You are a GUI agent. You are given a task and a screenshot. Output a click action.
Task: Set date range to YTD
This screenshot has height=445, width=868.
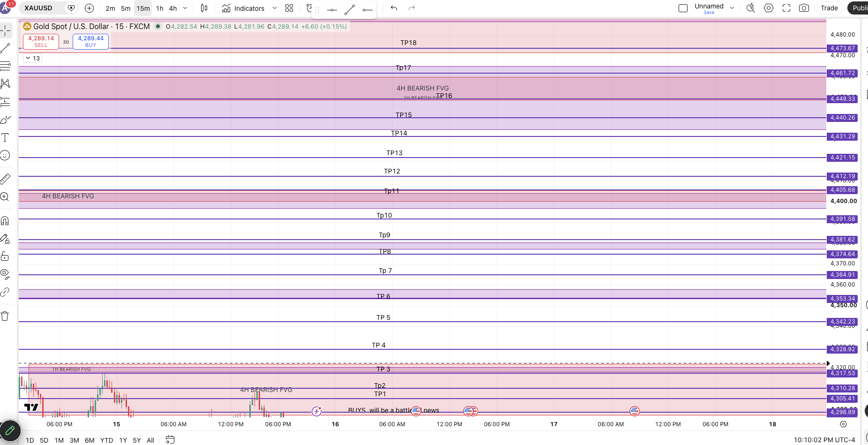pyautogui.click(x=106, y=440)
